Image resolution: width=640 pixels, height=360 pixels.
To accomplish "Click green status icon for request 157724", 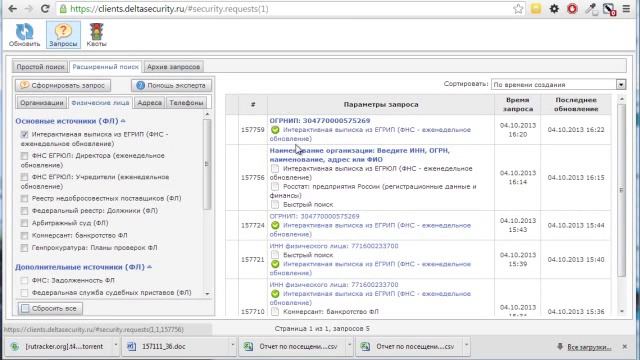I will (x=275, y=225).
